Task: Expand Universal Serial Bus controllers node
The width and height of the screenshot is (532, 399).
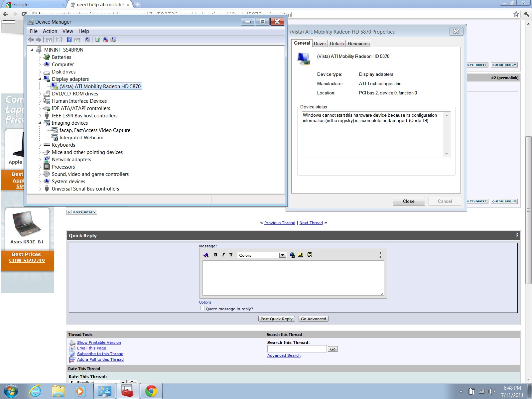Action: coord(40,189)
